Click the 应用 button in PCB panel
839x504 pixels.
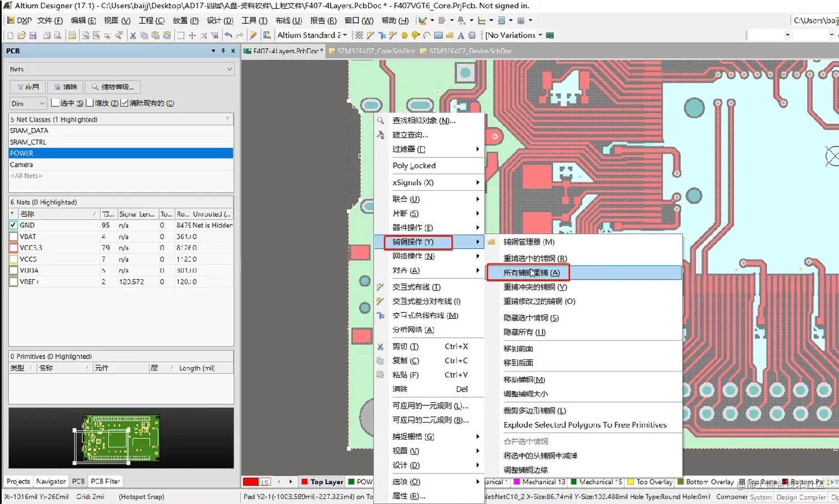28,87
